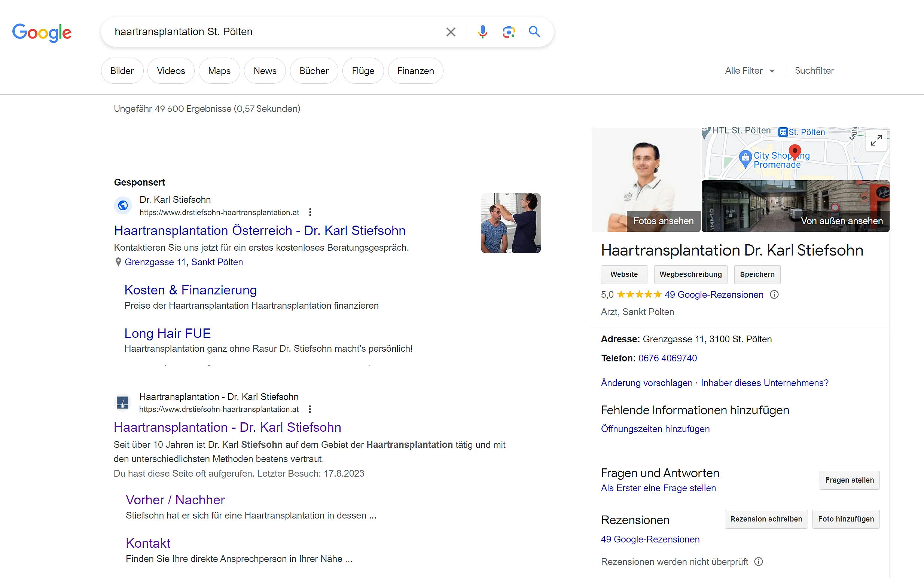The height and width of the screenshot is (578, 924).
Task: Select the Finanzen filter chip
Action: (415, 71)
